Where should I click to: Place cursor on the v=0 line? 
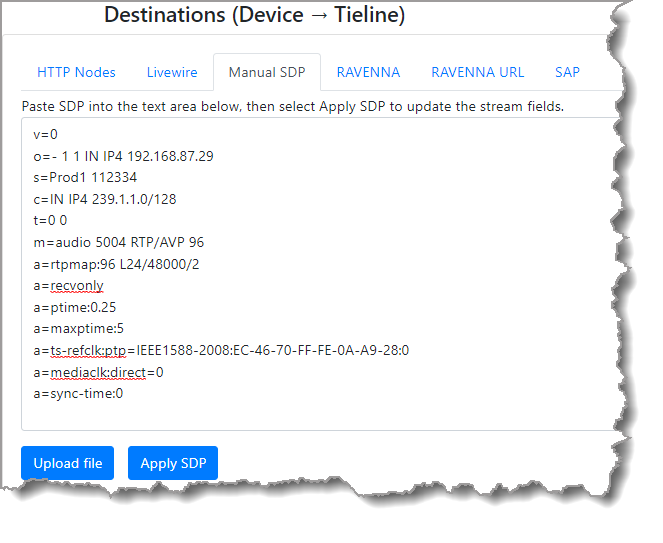point(46,135)
